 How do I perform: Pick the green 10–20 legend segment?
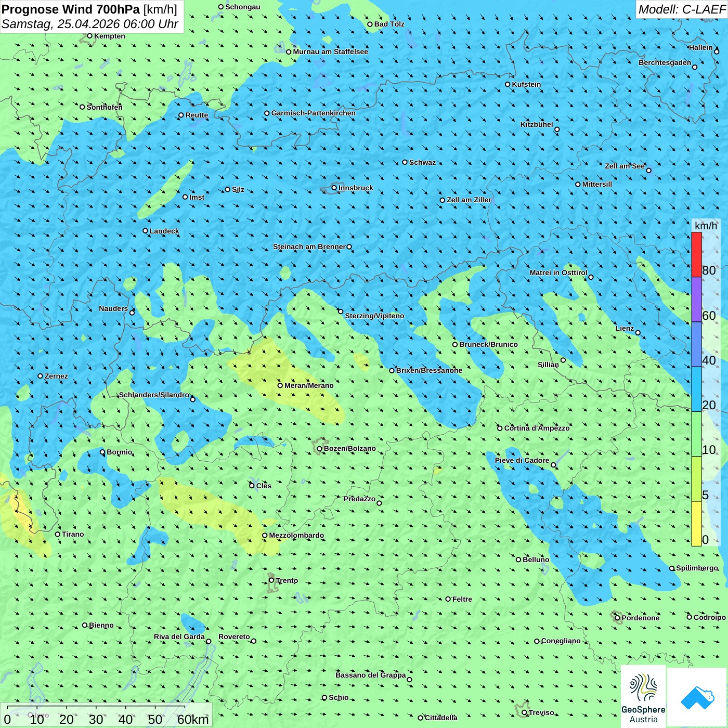point(696,434)
